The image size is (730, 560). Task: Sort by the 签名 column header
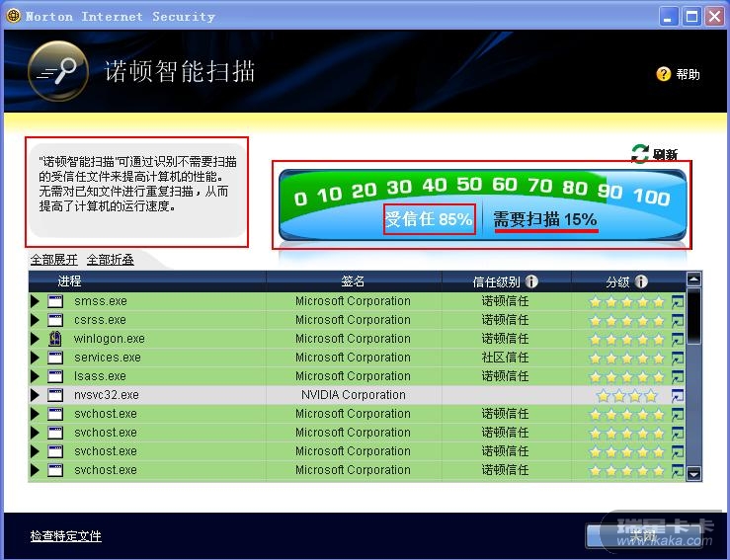point(354,281)
